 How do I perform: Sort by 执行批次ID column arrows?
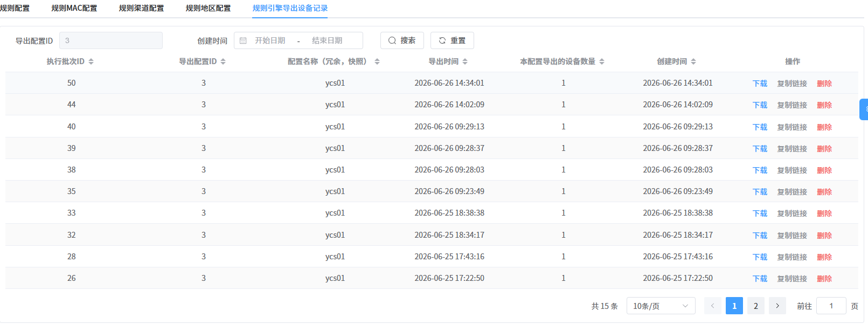[91, 61]
